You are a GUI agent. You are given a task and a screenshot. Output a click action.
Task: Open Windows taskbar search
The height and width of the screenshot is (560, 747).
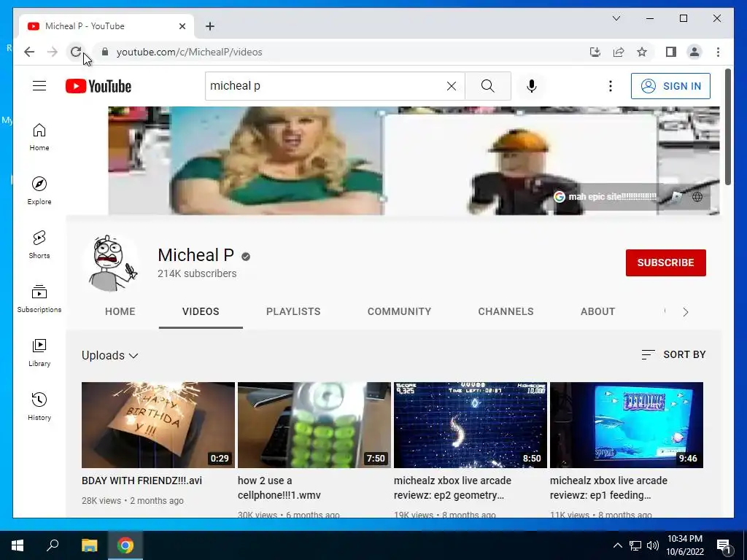pos(53,545)
